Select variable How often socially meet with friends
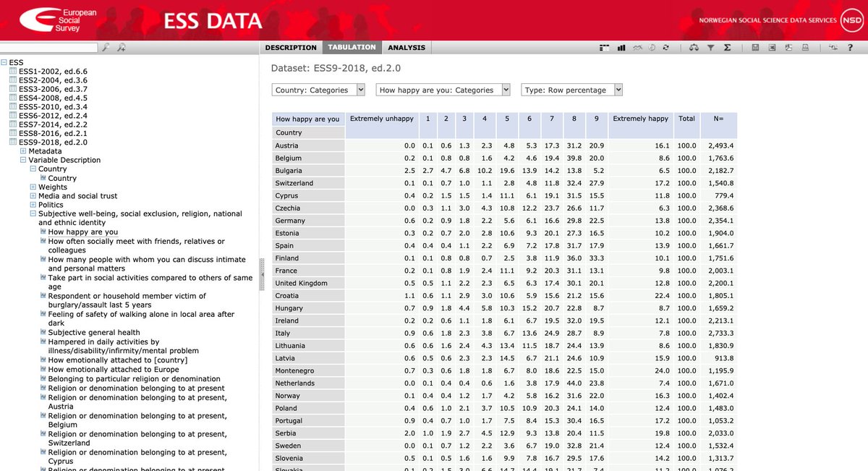The height and width of the screenshot is (471, 868). coord(137,246)
